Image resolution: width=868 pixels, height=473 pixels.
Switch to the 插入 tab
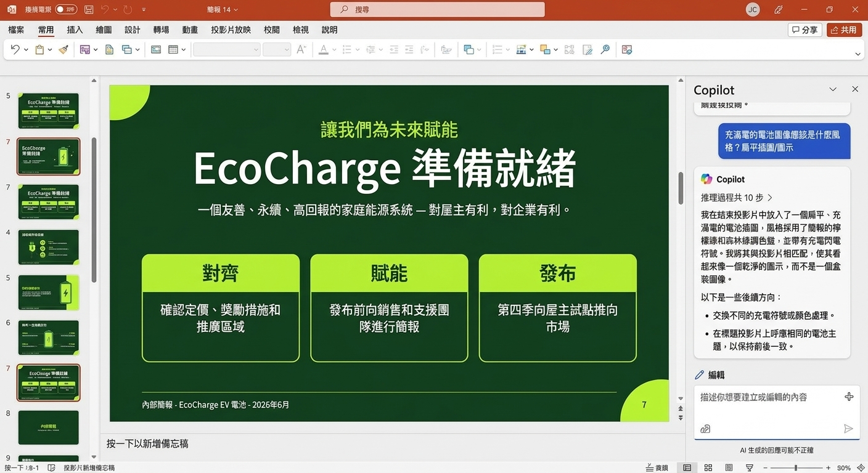click(x=75, y=30)
